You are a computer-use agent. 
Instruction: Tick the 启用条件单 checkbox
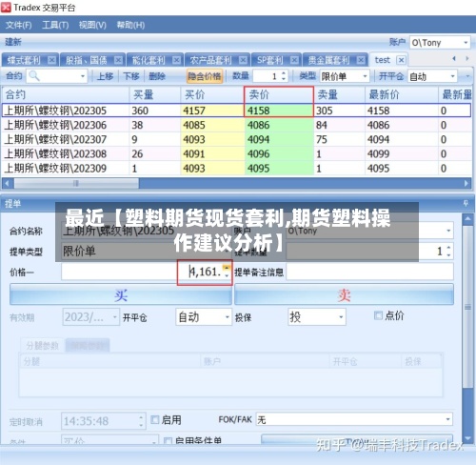(x=168, y=441)
